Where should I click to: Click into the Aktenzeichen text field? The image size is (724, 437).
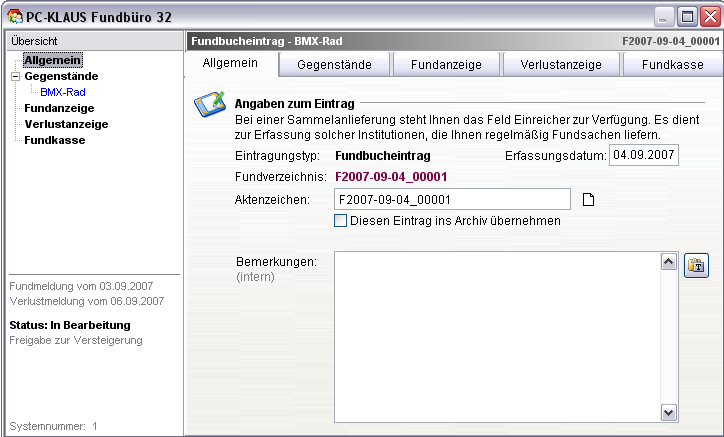pos(451,199)
